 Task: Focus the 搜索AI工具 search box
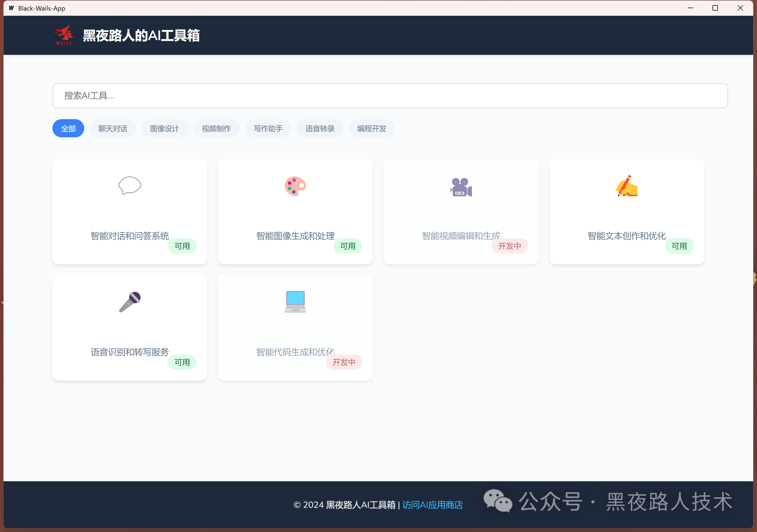tap(390, 96)
